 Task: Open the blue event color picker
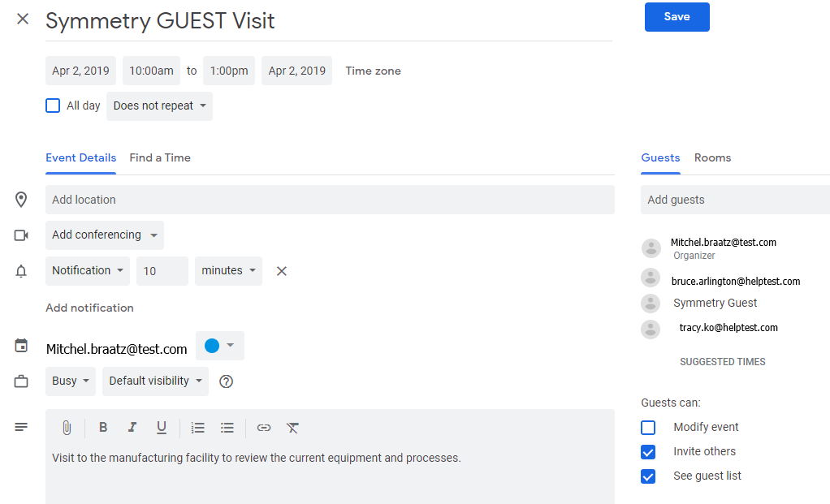coord(219,346)
